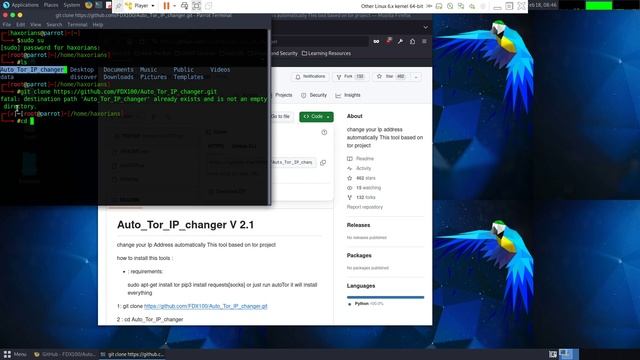Click the Templates entry in ls output

(188, 77)
